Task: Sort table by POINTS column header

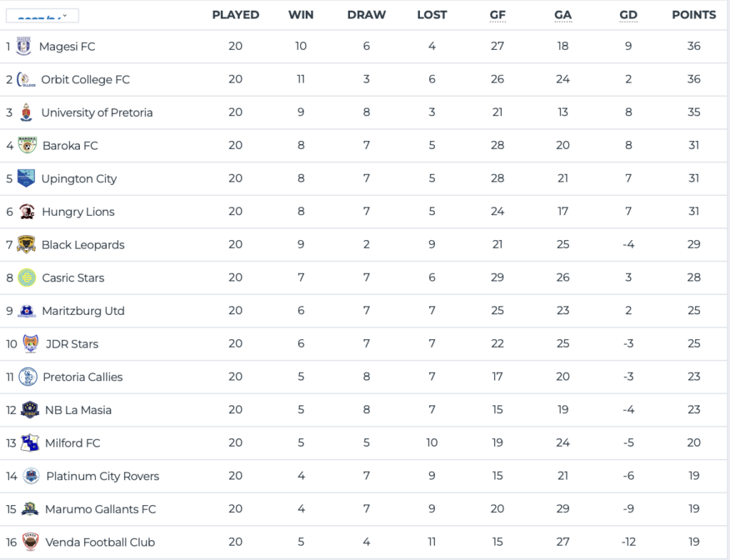Action: [694, 15]
